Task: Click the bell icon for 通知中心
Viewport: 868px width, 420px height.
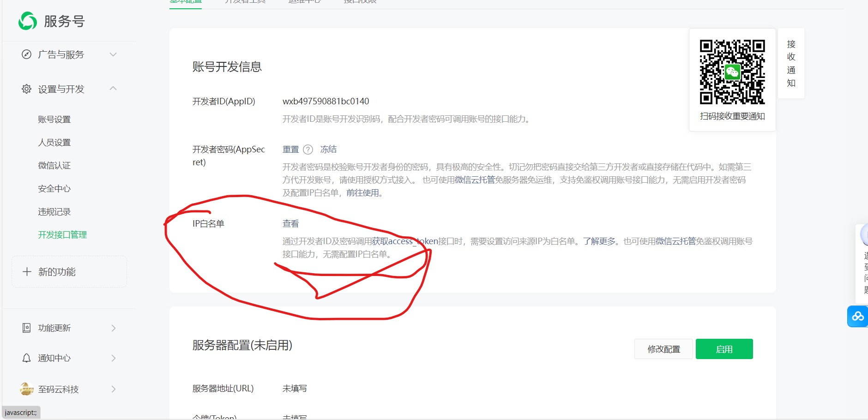Action: (27, 358)
